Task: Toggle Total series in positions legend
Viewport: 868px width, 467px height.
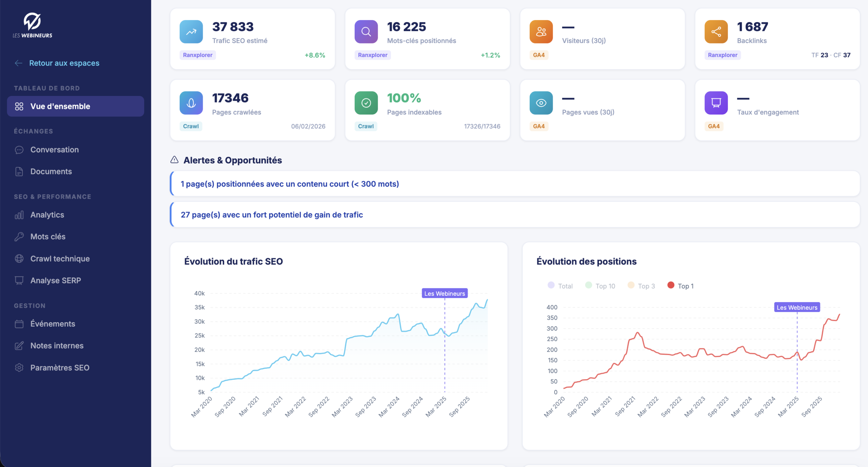Action: click(560, 286)
